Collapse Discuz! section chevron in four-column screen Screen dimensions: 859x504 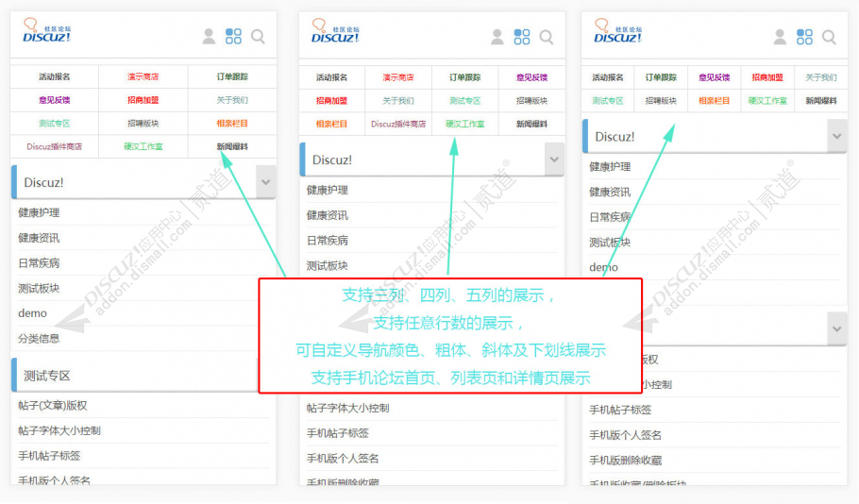[x=554, y=160]
